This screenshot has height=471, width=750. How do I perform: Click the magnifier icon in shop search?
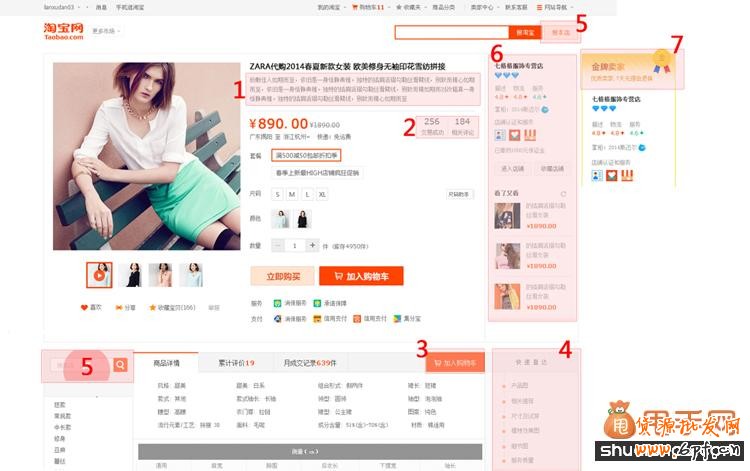tap(120, 365)
